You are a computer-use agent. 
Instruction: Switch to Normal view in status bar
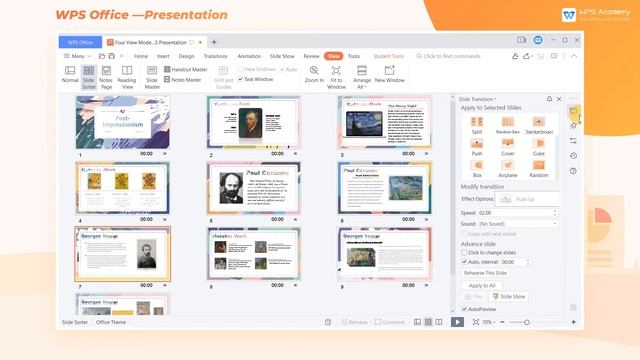click(x=417, y=322)
